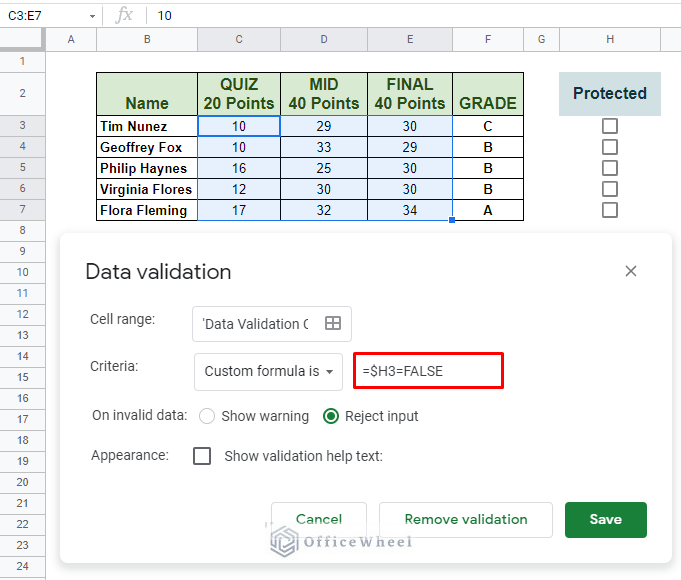Click the Protected header cell
681x580 pixels.
[610, 94]
